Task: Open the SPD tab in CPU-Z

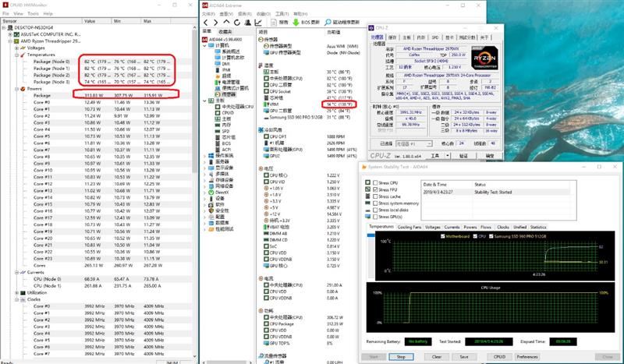Action: click(x=435, y=37)
